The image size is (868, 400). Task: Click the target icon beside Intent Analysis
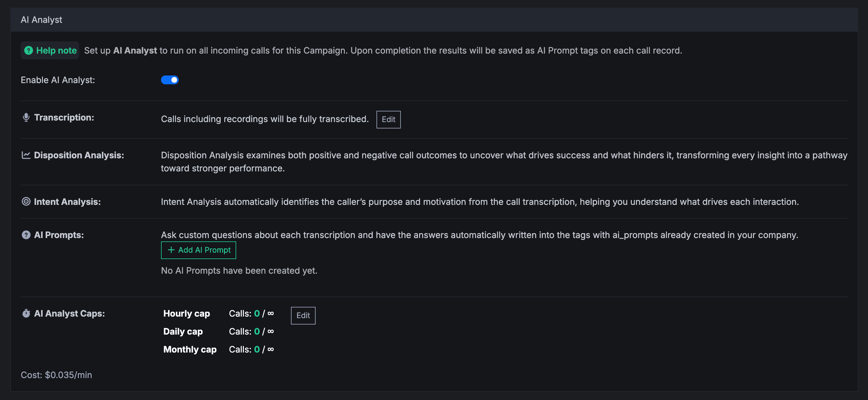26,202
